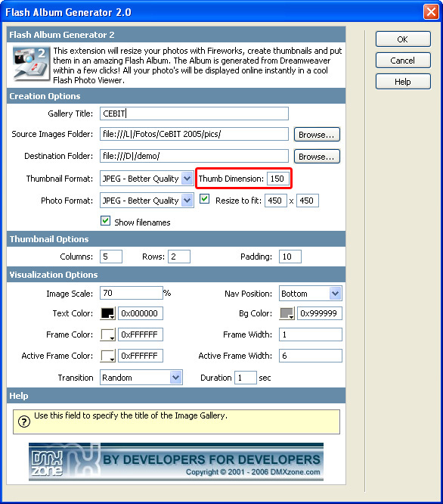Click Browse for Source Images Folder

point(317,135)
